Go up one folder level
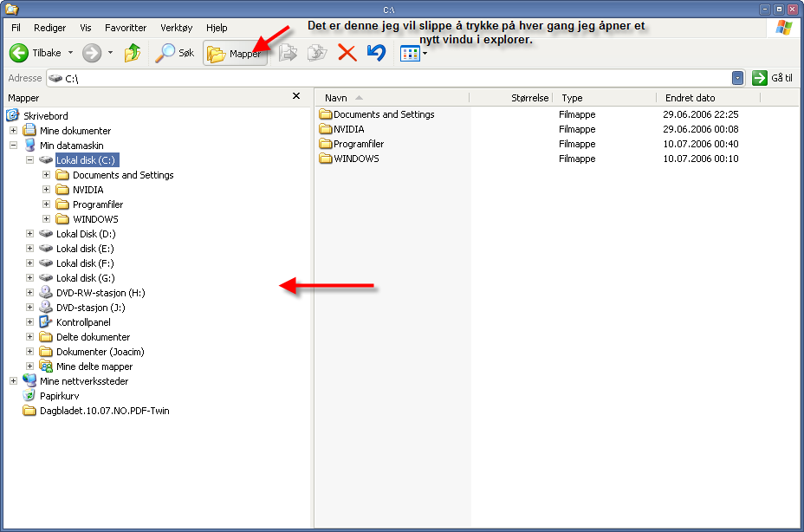Screen dimensions: 804x532 tap(133, 53)
